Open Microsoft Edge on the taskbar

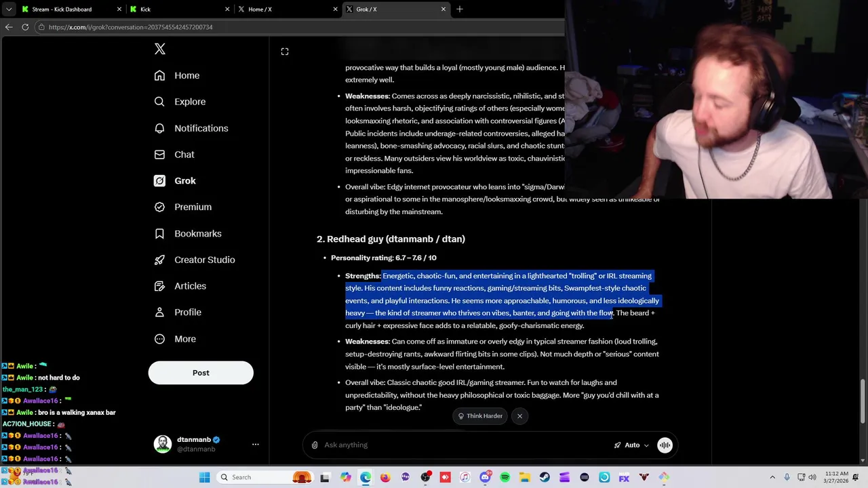[366, 477]
